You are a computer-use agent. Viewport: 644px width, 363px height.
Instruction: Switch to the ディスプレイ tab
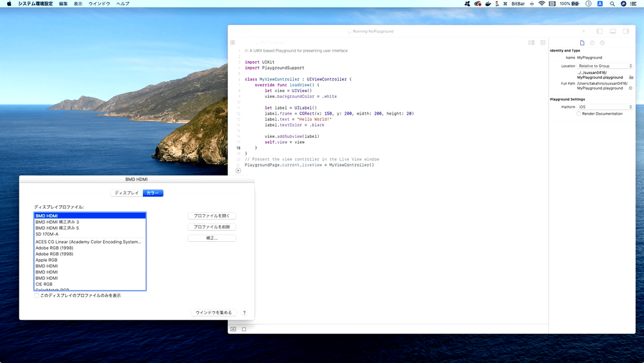[126, 193]
